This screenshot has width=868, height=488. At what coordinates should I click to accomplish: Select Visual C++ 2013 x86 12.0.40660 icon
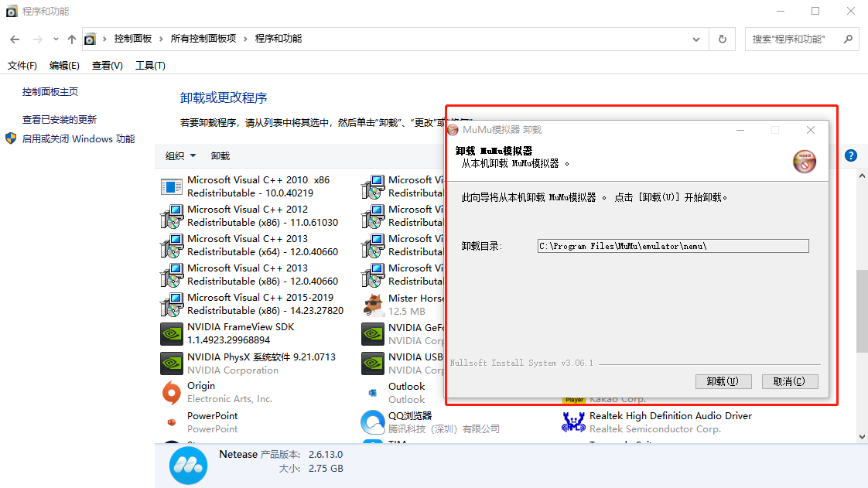[172, 275]
